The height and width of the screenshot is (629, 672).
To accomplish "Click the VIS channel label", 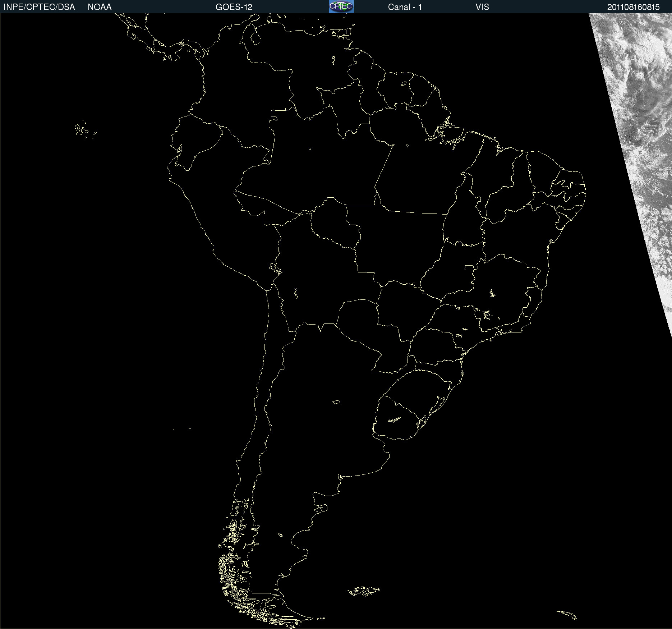I will pyautogui.click(x=482, y=7).
